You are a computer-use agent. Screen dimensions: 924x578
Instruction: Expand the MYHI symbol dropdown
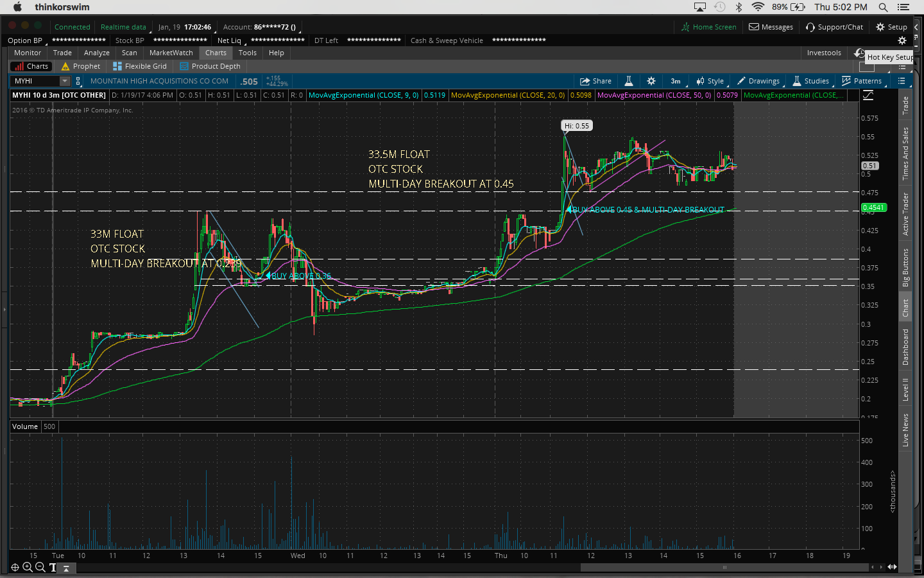pos(65,81)
